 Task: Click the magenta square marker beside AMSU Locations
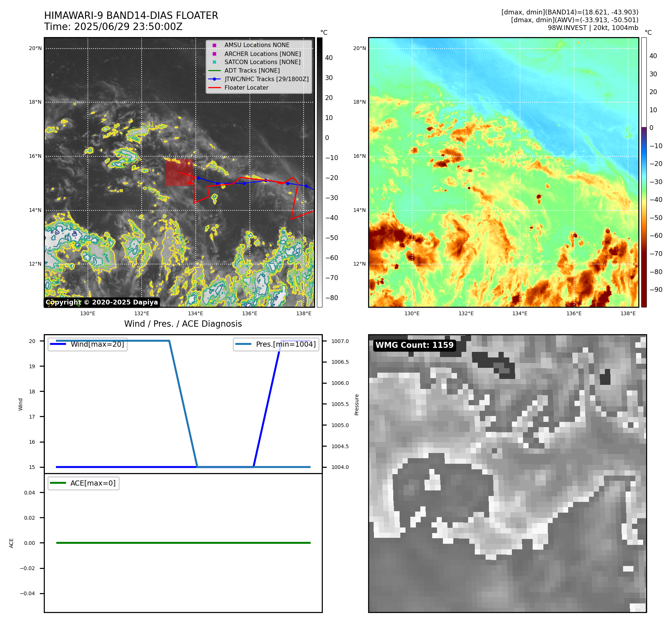214,45
